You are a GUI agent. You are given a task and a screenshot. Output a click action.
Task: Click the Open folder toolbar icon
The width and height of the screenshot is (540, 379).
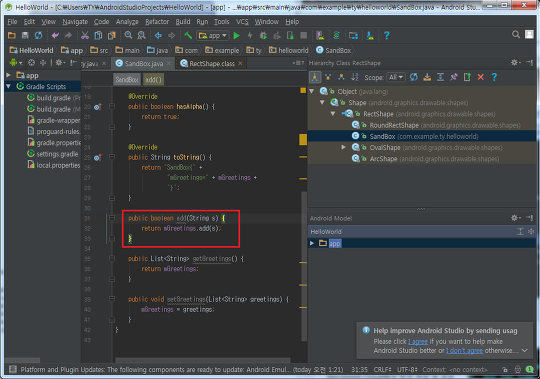point(12,35)
